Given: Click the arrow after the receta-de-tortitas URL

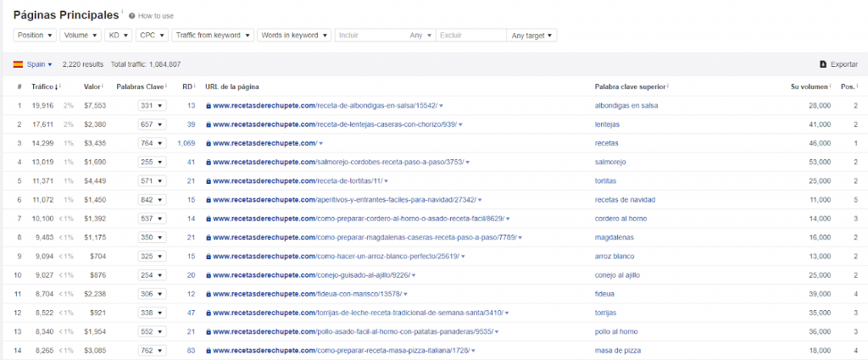Looking at the screenshot, I should (x=386, y=180).
